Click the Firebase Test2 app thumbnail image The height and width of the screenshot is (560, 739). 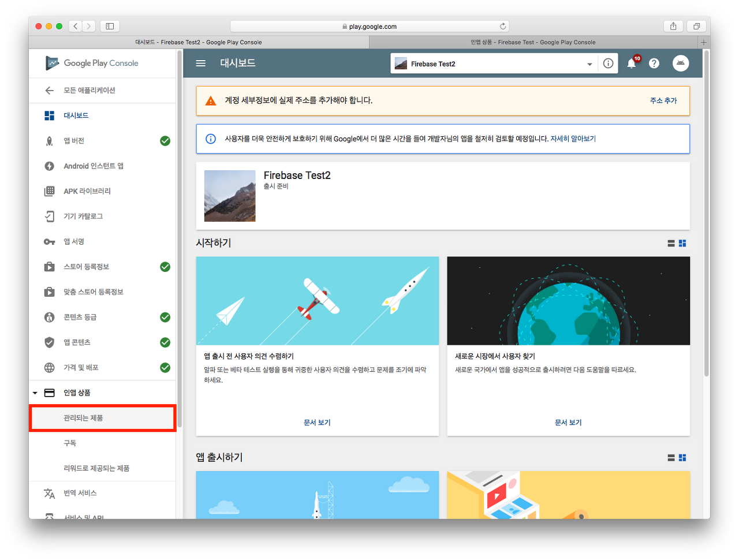click(x=230, y=196)
